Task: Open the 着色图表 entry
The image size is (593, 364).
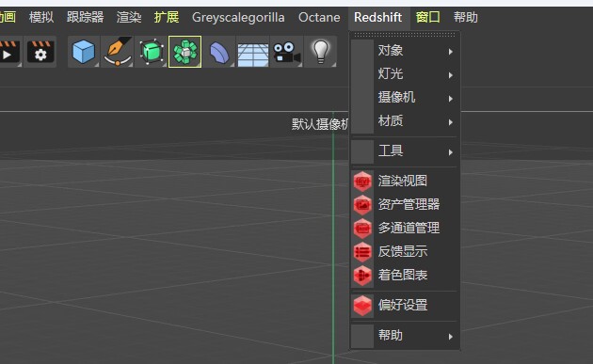Action: click(405, 275)
